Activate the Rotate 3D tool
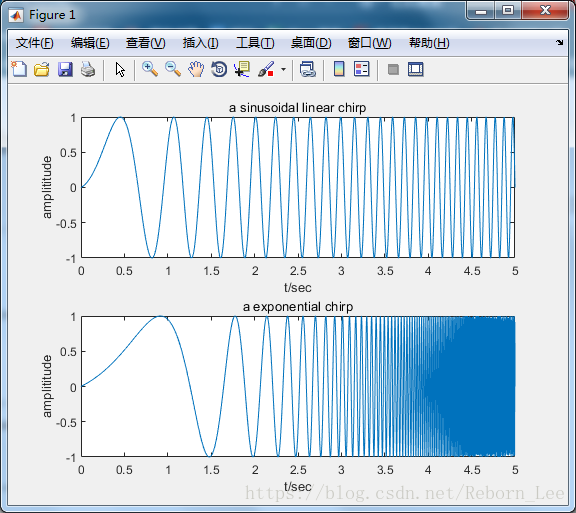Viewport: 576px width, 513px height. (219, 69)
